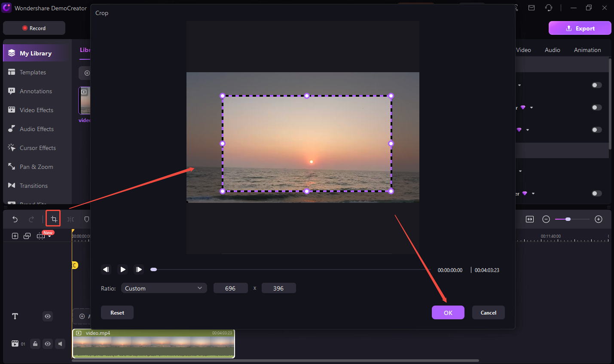
Task: Click the Record button
Action: (x=34, y=28)
